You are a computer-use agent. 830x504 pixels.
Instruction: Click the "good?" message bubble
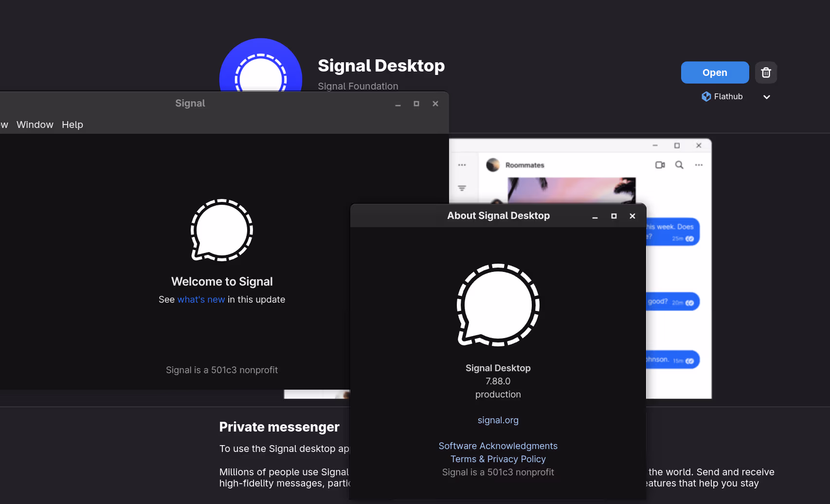tap(673, 302)
